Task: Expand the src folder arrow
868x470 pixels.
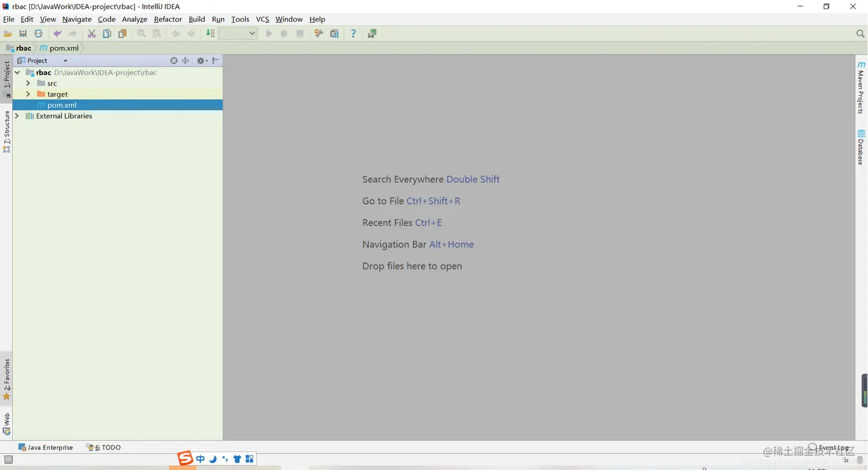Action: [x=28, y=83]
